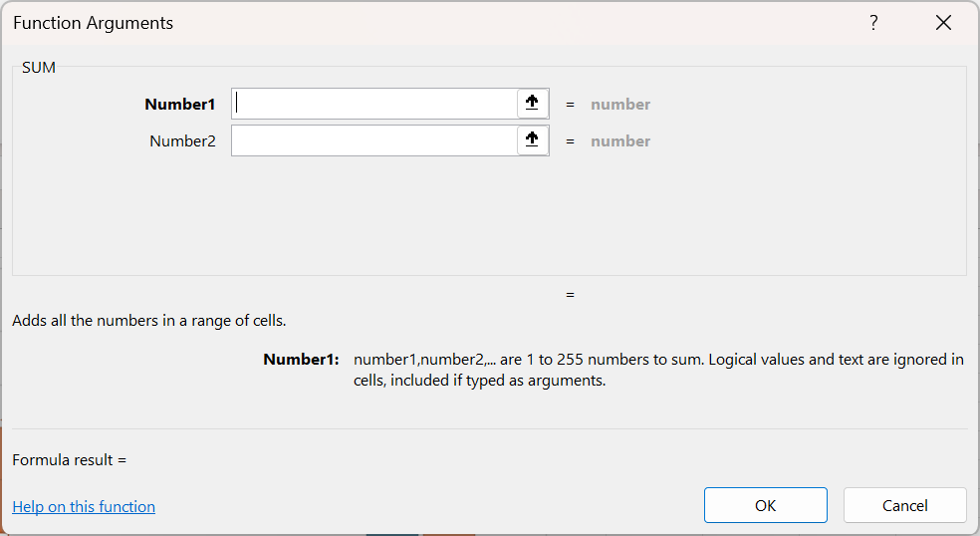Click the 'Adds all the numbers' description text

149,321
